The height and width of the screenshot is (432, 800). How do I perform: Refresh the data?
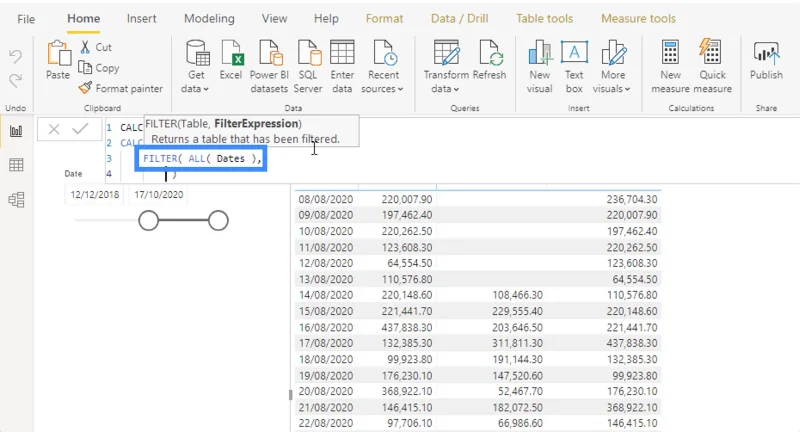click(x=489, y=60)
